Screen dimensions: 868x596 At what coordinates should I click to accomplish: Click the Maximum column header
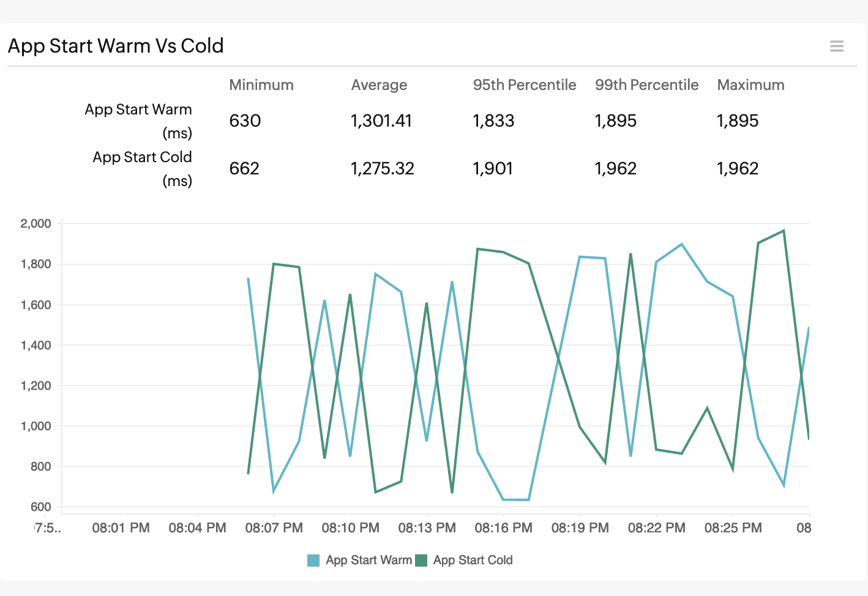coord(750,85)
